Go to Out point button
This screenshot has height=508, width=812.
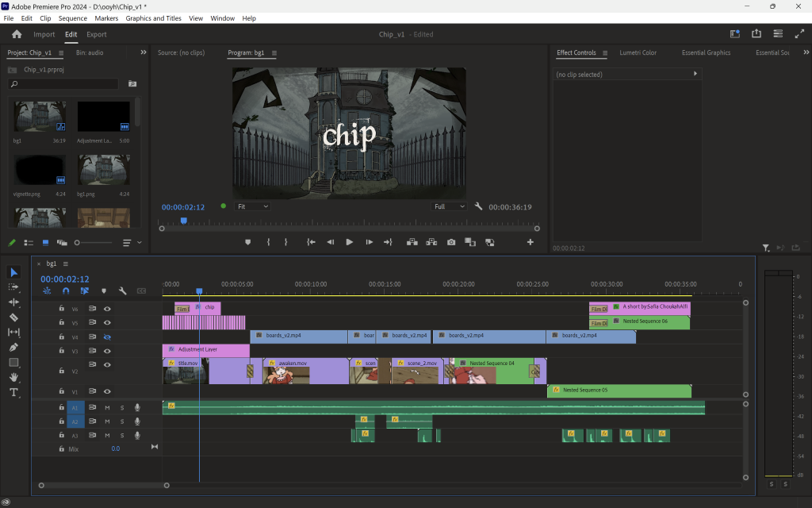[x=388, y=242]
